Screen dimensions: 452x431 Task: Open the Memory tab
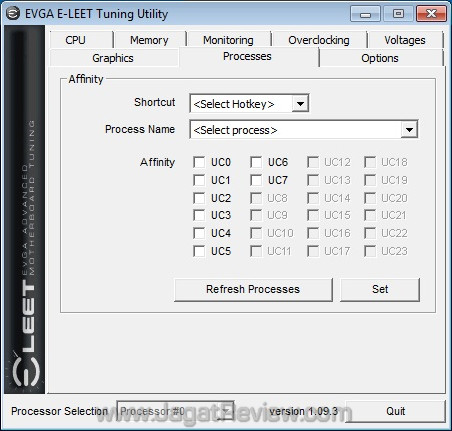click(149, 40)
